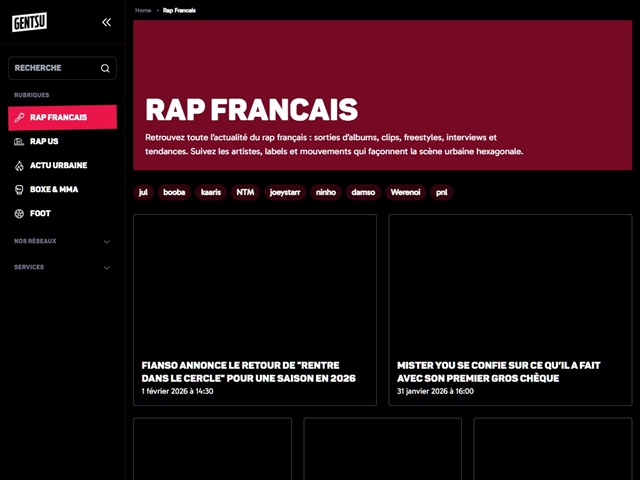Open the Boxe & MMA section
The width and height of the screenshot is (640, 480).
62,190
